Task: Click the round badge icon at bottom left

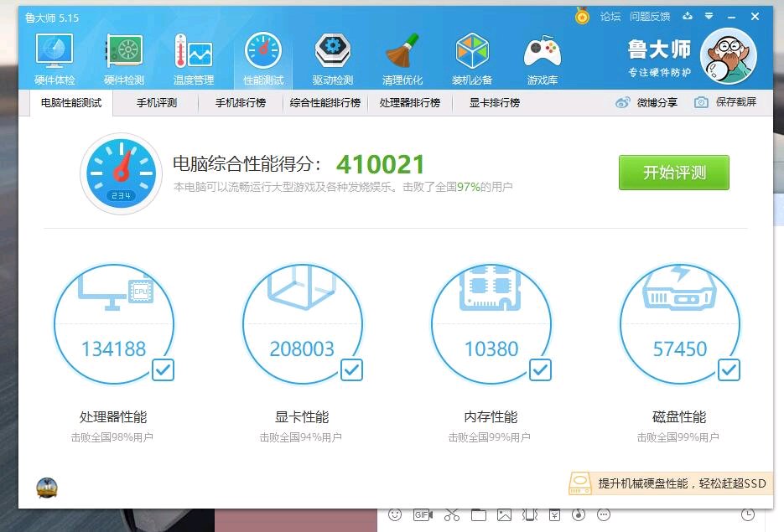Action: point(47,488)
